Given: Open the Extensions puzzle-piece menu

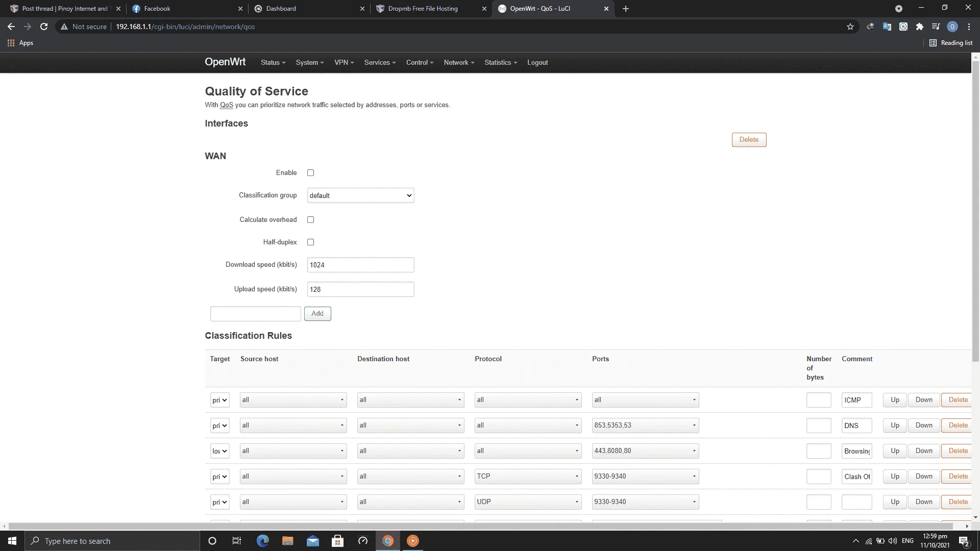Looking at the screenshot, I should coord(920,27).
